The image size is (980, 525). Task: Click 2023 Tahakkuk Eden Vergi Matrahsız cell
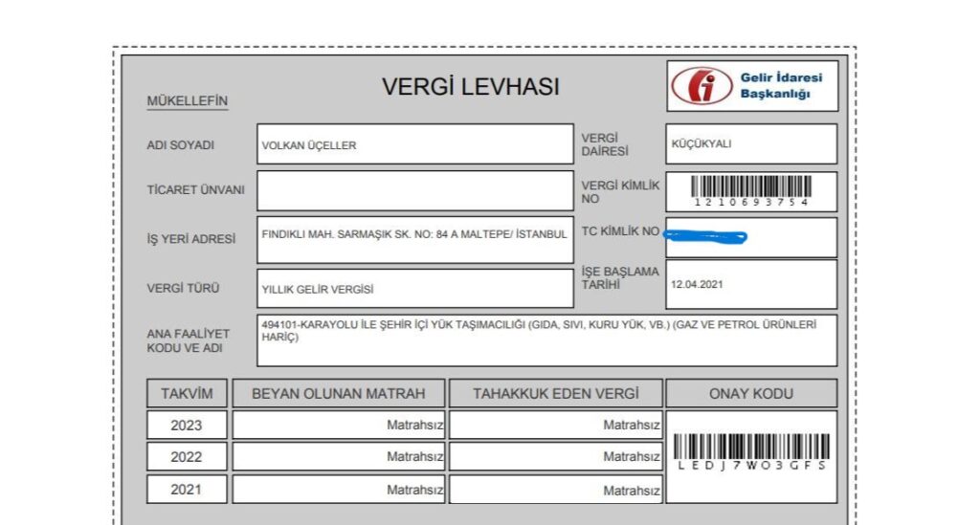click(x=556, y=426)
